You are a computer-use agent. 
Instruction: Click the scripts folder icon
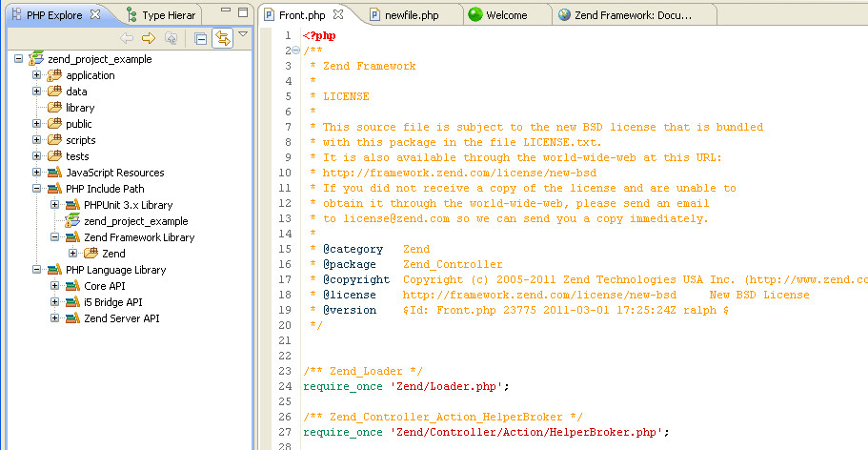(x=54, y=139)
